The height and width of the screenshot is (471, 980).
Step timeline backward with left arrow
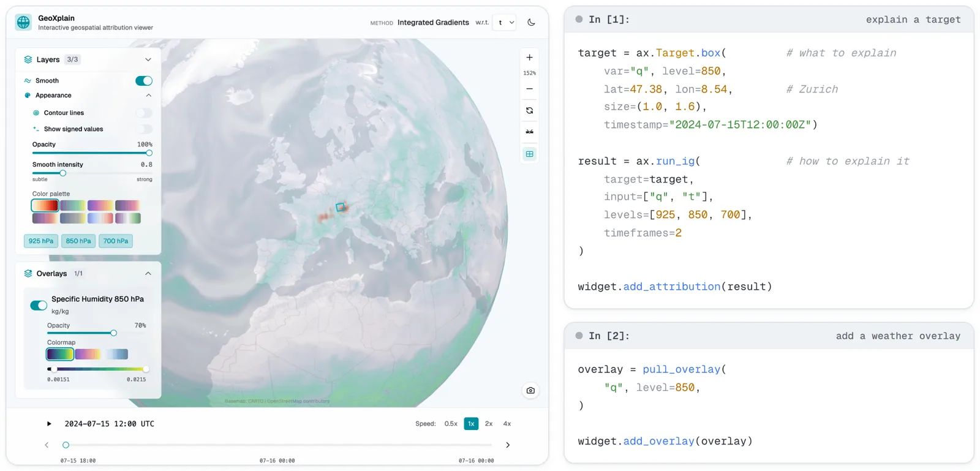[47, 445]
